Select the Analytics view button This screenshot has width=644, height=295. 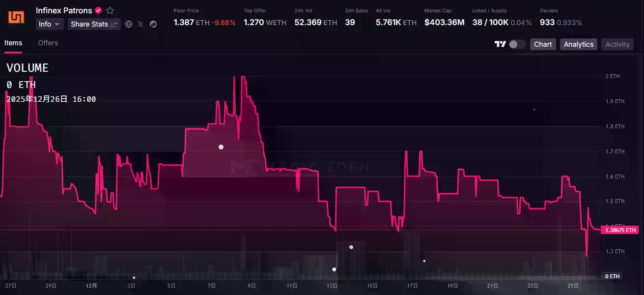tap(578, 44)
